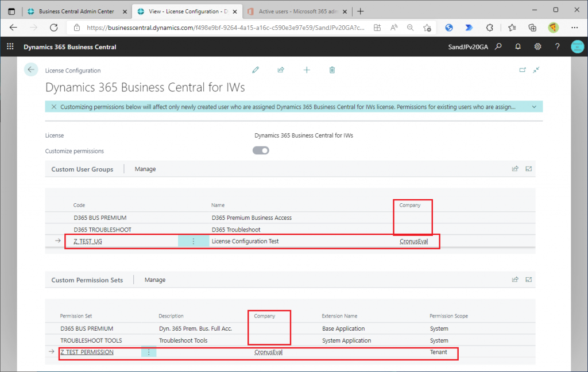Collapse the page with the shrink arrows icon
This screenshot has width=588, height=372.
point(536,70)
